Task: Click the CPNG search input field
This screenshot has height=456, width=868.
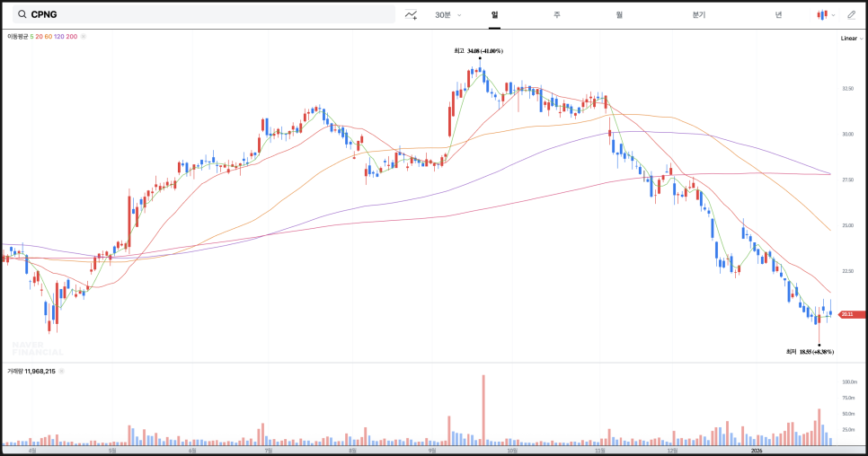Action: [x=207, y=14]
